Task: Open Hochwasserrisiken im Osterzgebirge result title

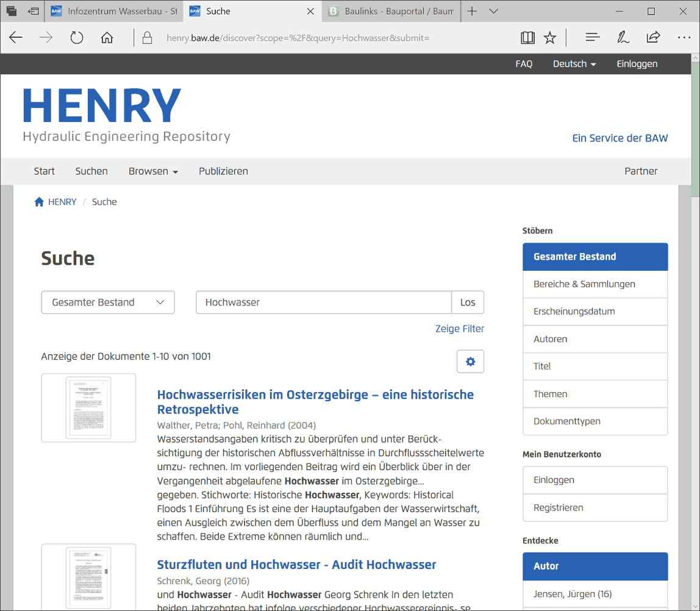Action: click(315, 402)
